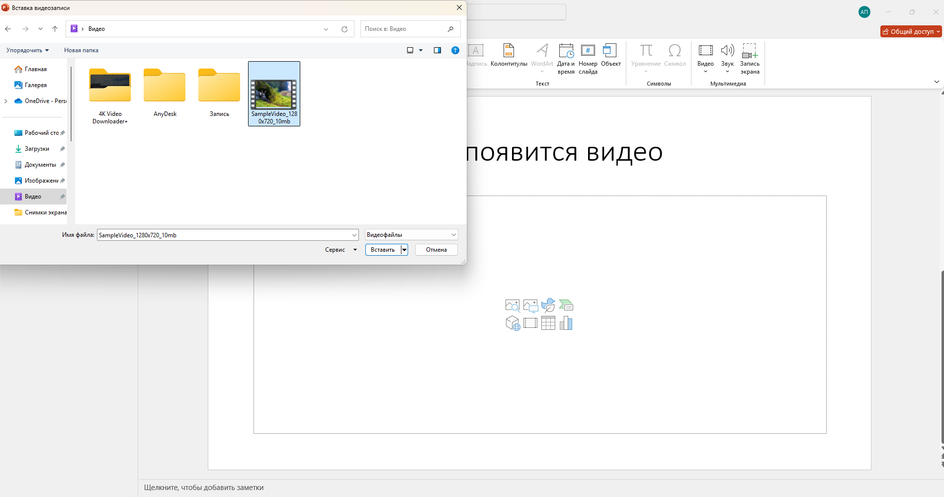Open file name combo box dropdown
The width and height of the screenshot is (944, 497).
[x=354, y=235]
